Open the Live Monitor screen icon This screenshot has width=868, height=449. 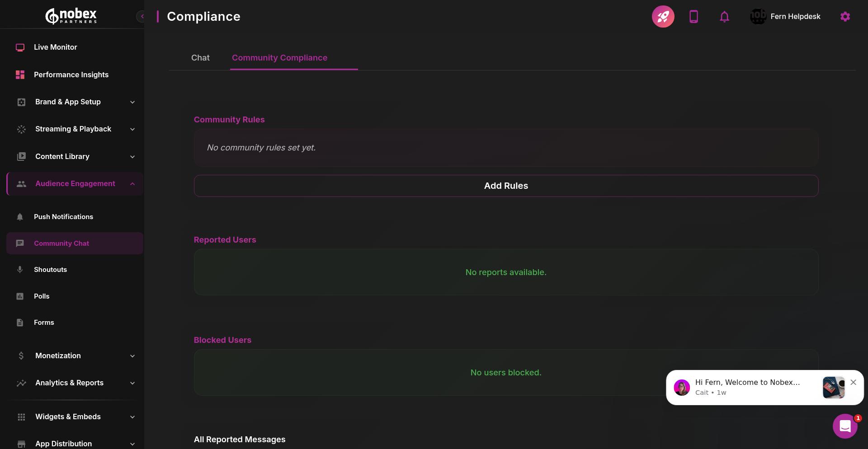click(20, 47)
